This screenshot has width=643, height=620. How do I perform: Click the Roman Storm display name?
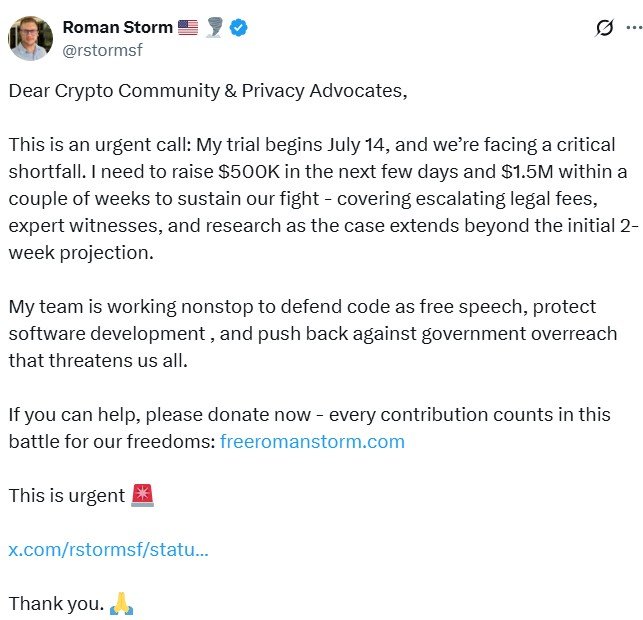click(117, 28)
